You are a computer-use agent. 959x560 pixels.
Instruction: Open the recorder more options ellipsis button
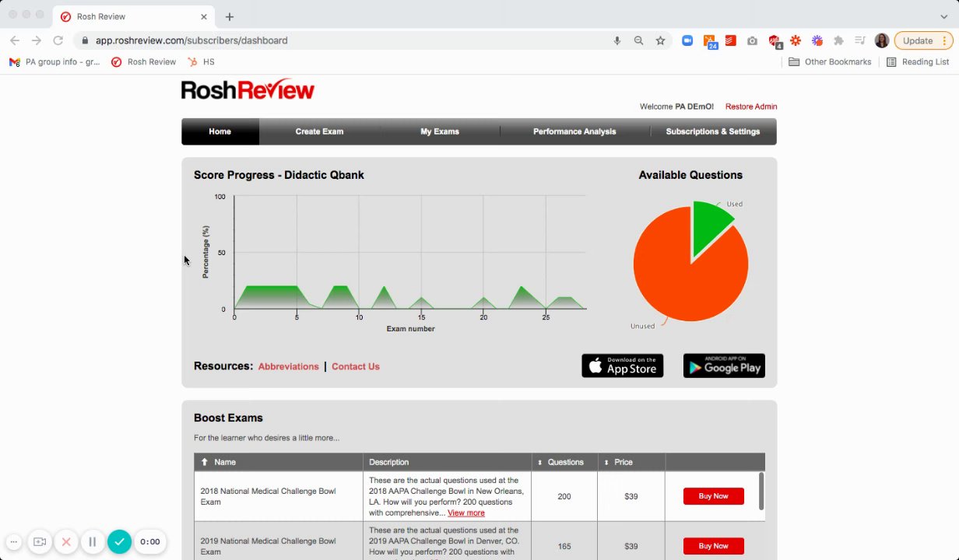[x=13, y=541]
